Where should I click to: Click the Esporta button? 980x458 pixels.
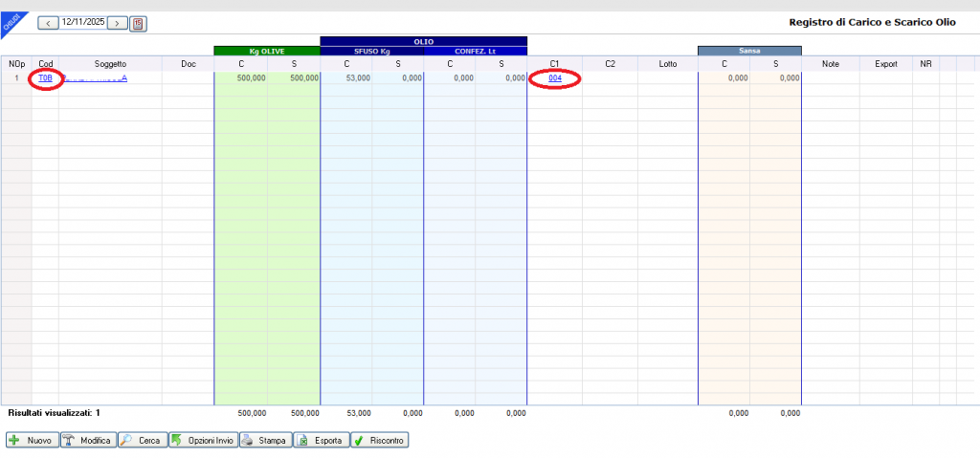[x=321, y=441]
